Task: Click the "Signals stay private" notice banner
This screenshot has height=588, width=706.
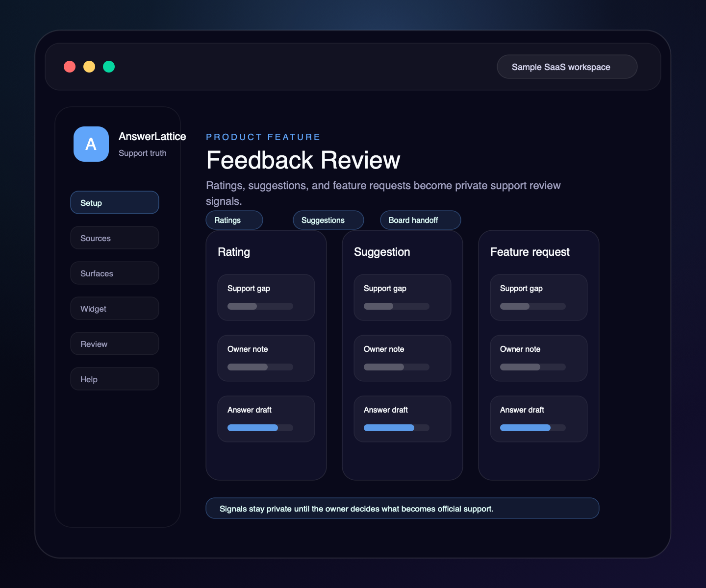Action: coord(403,508)
